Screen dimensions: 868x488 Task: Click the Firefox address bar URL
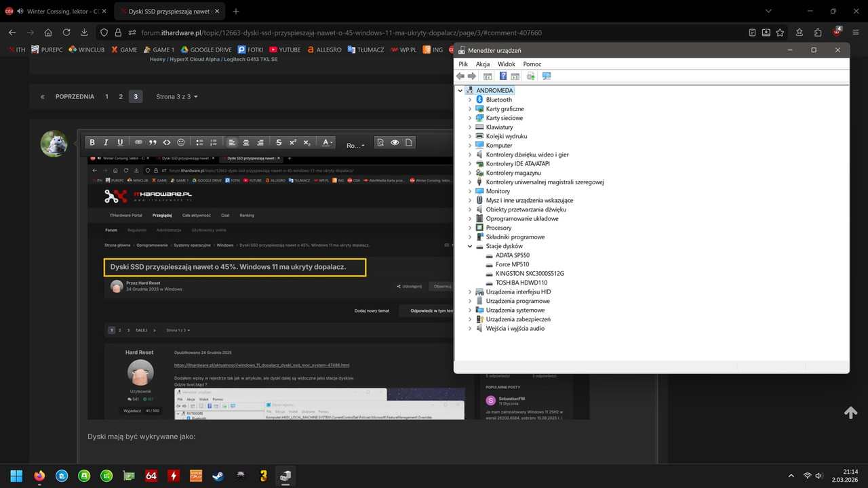pyautogui.click(x=342, y=33)
